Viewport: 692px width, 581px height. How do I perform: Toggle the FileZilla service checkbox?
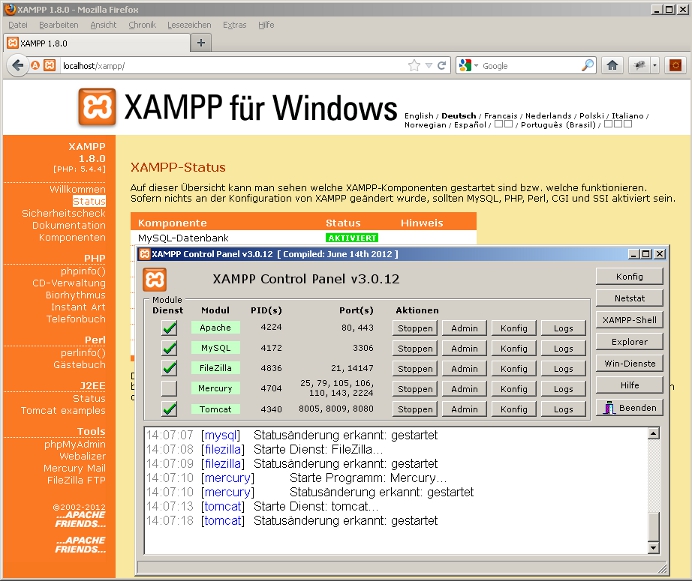(169, 368)
